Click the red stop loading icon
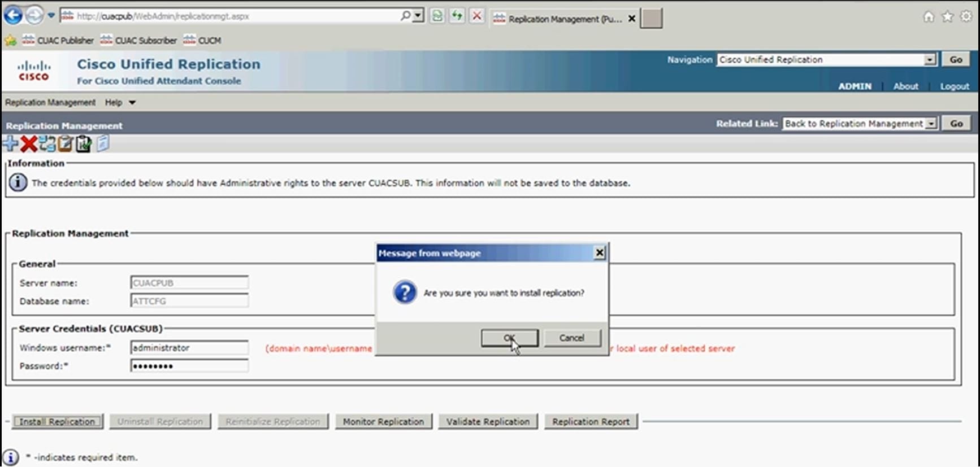Image resolution: width=980 pixels, height=467 pixels. pos(477,16)
